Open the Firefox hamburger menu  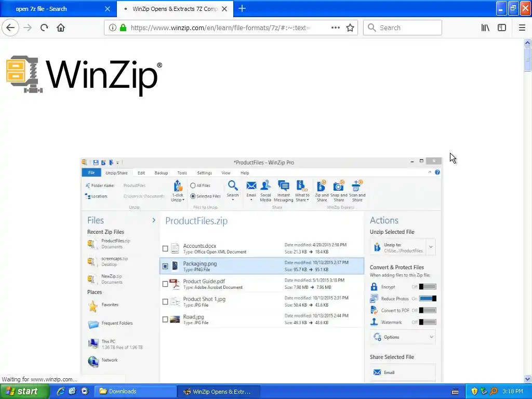coord(522,28)
